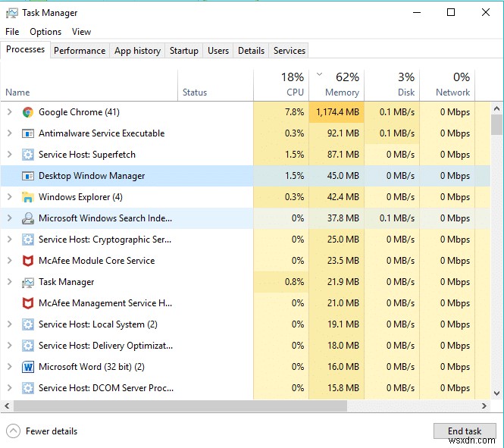The width and height of the screenshot is (504, 448).
Task: Open the Startup tab
Action: [x=183, y=51]
